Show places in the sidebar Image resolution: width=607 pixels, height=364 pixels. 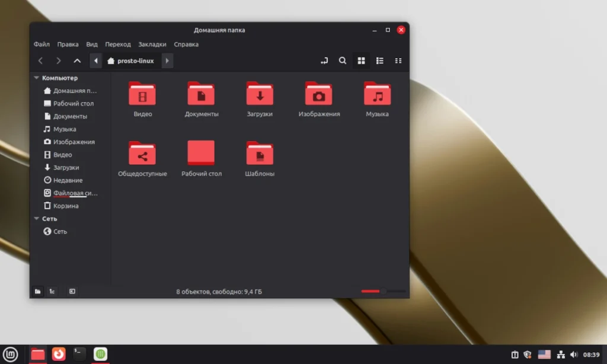point(37,292)
